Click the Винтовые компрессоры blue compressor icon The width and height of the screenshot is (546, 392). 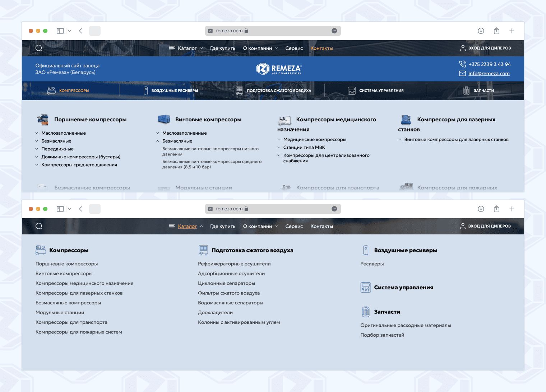coord(164,119)
